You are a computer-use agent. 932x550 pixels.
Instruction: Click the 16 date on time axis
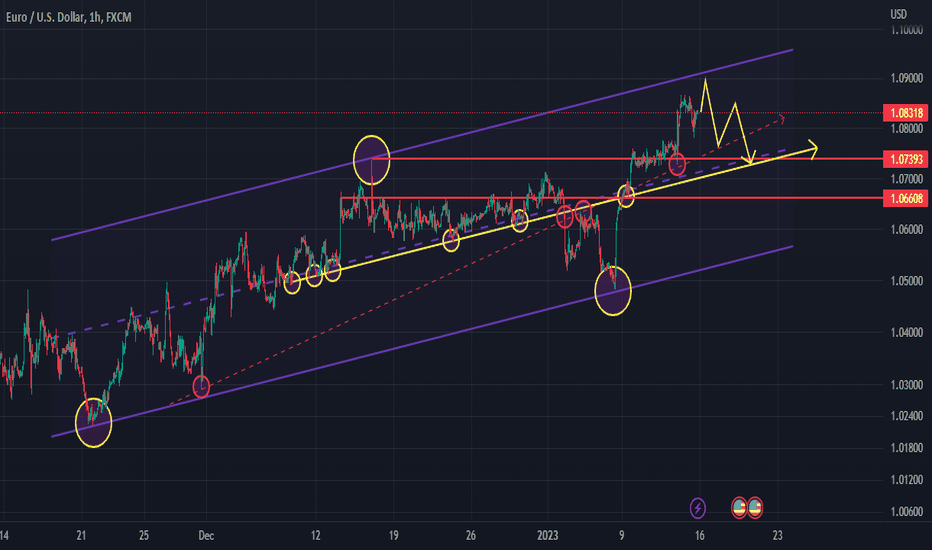(x=700, y=536)
